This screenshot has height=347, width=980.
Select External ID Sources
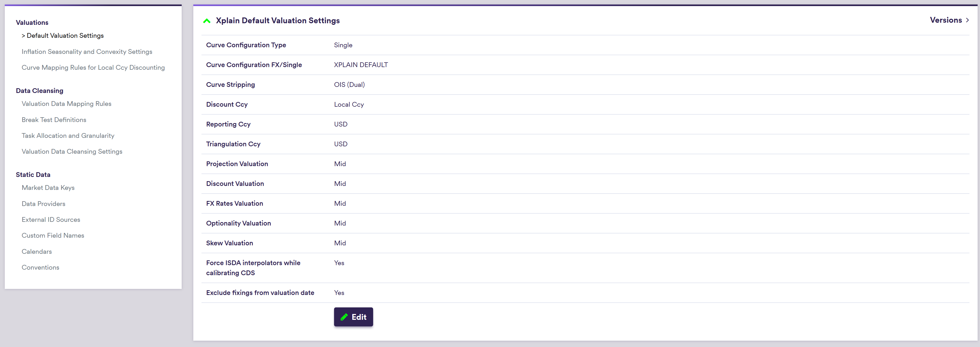[x=51, y=220]
